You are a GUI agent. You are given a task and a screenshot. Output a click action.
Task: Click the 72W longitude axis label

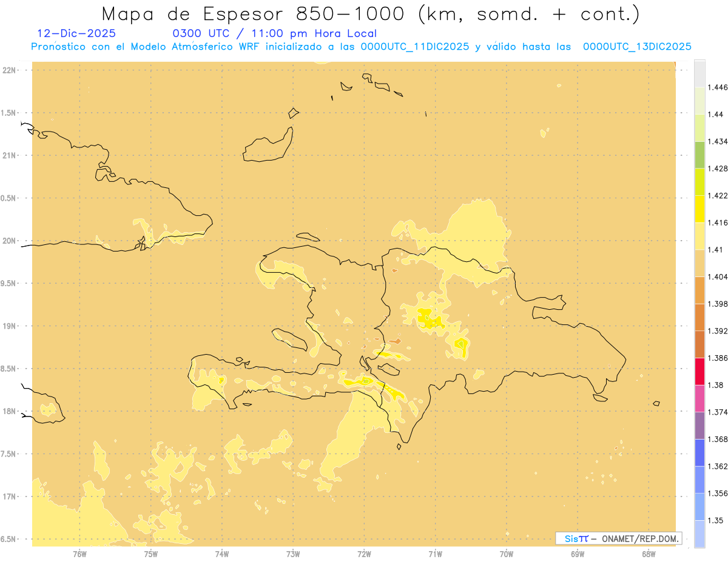point(364,554)
